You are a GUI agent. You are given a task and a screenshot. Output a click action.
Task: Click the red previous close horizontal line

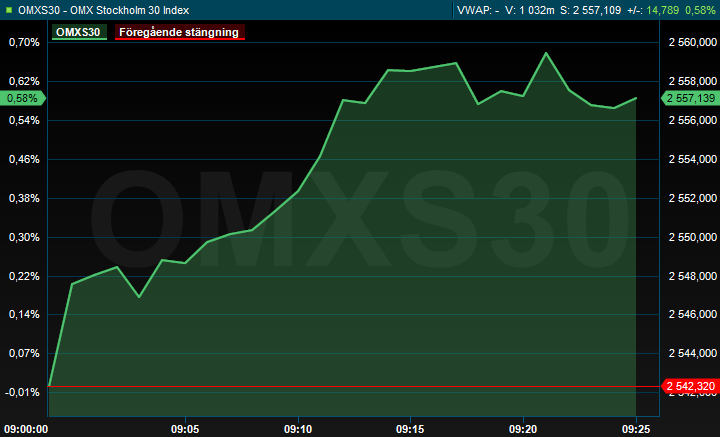[x=350, y=386]
